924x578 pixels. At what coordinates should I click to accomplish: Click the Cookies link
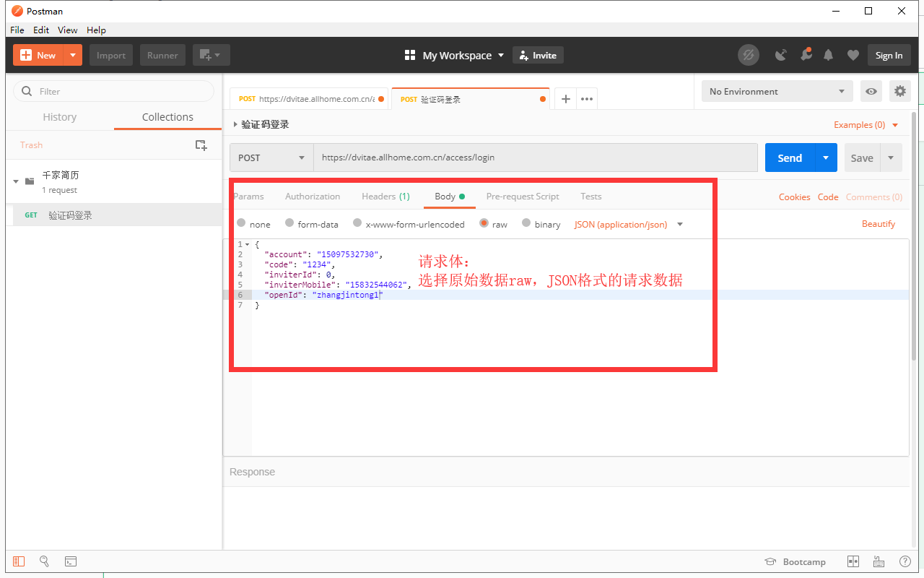pos(794,197)
